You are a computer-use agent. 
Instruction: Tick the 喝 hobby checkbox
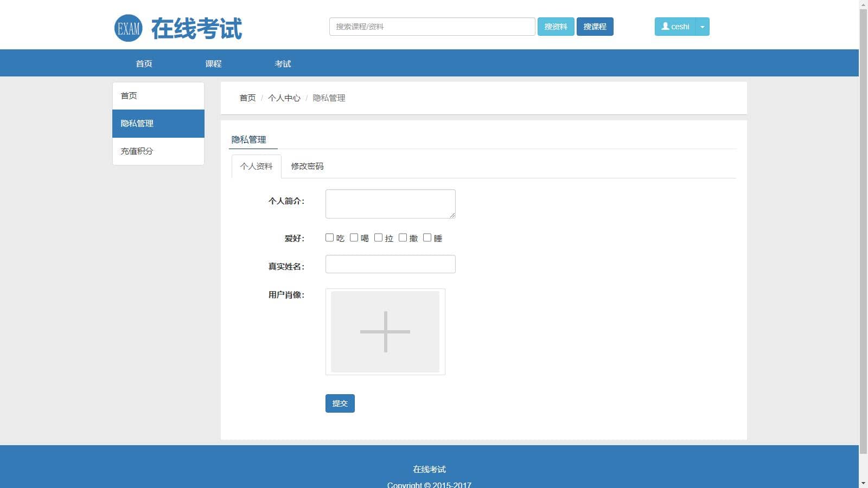click(x=354, y=237)
